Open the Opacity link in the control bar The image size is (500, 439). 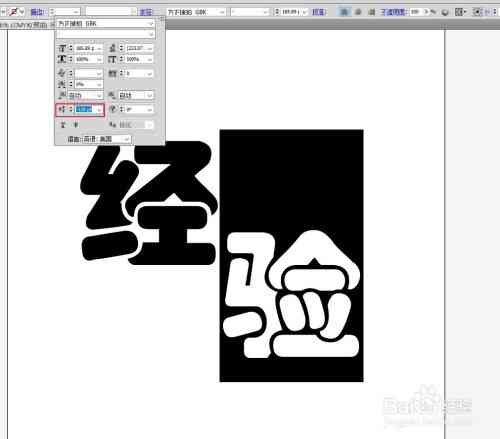click(x=393, y=12)
